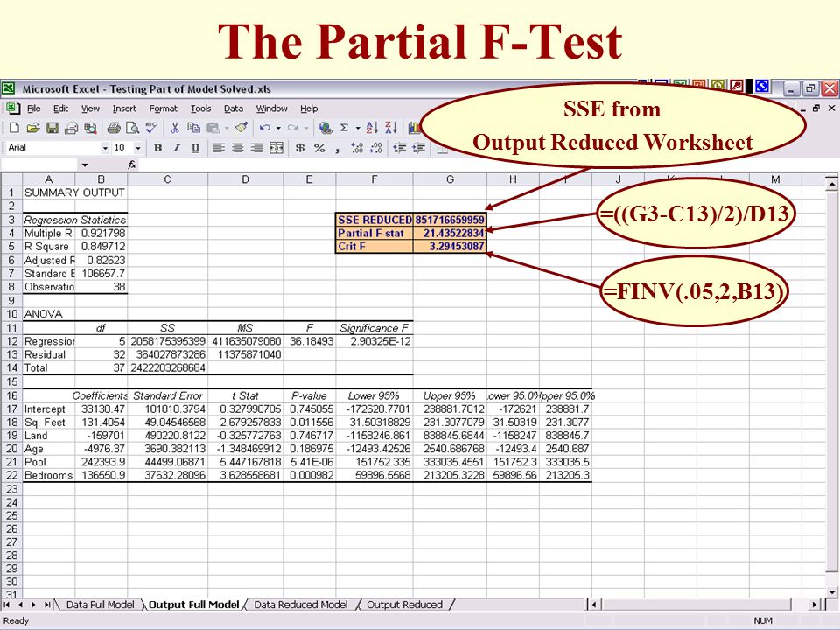Undo the last action

tap(264, 128)
